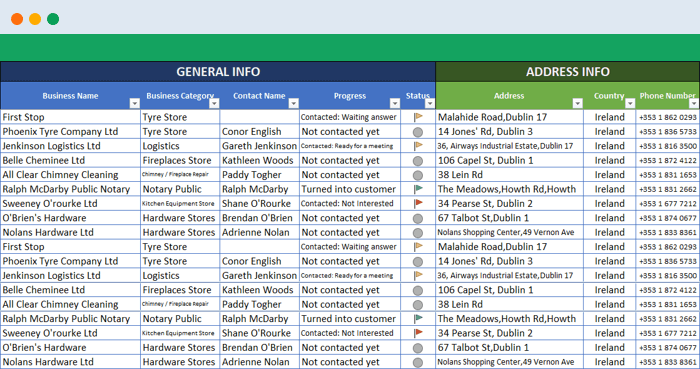Select the first 'Turned into customer' progress cell
This screenshot has height=369, width=700.
(350, 189)
